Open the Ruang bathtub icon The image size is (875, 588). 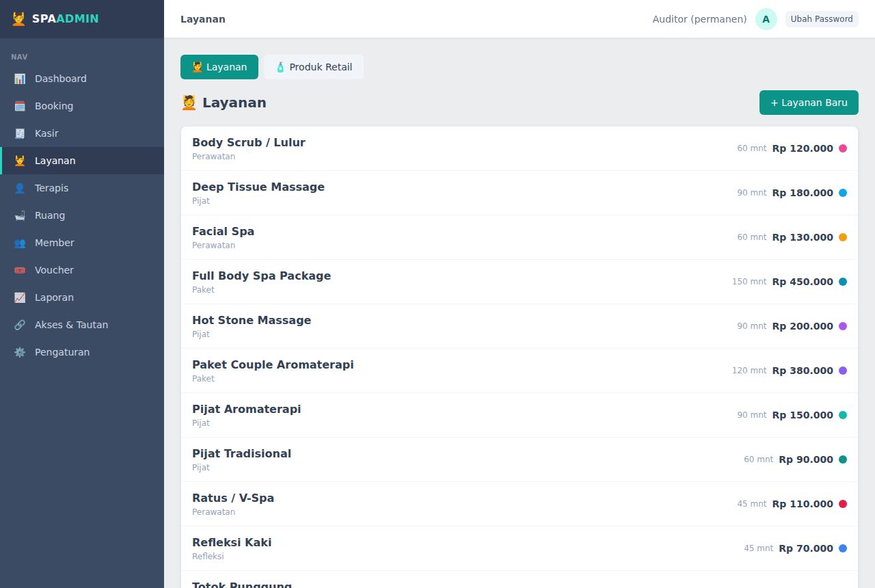(x=20, y=215)
